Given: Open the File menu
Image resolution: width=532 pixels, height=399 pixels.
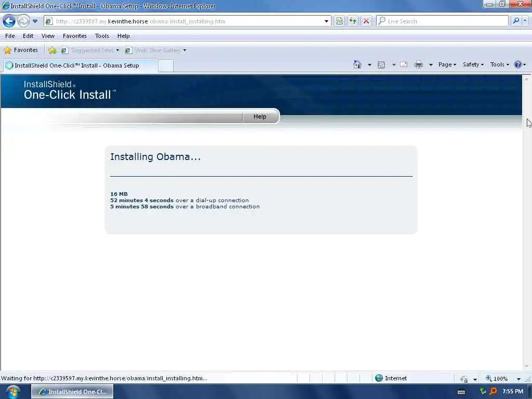Looking at the screenshot, I should pos(10,36).
